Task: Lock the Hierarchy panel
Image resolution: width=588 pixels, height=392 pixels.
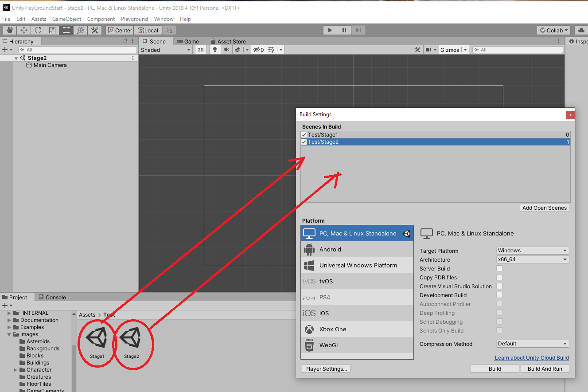Action: 125,41
